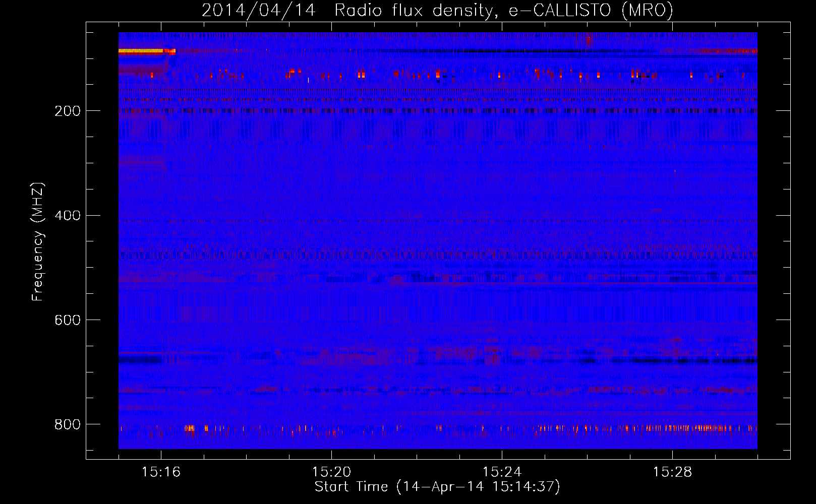Select the 15:28 time tick label
This screenshot has width=816, height=504.
pyautogui.click(x=672, y=472)
